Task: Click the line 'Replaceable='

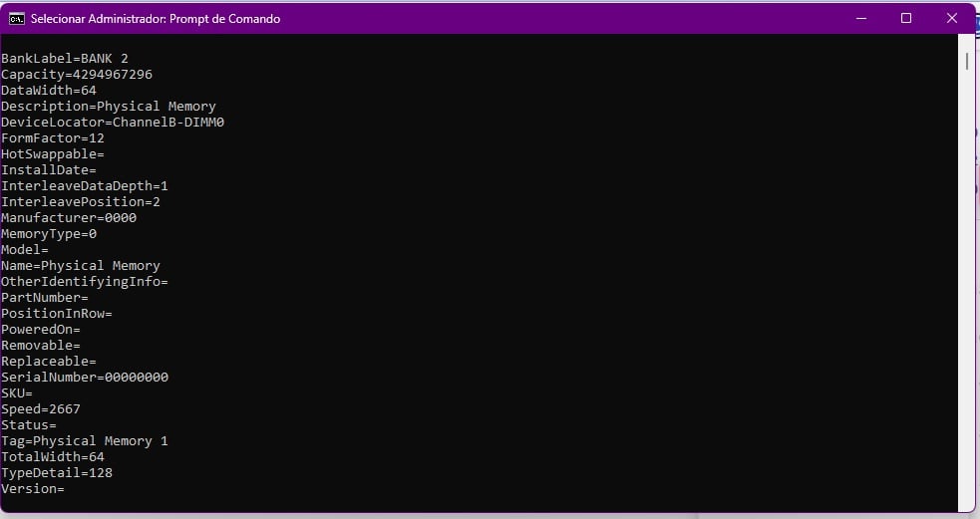Action: coord(49,361)
